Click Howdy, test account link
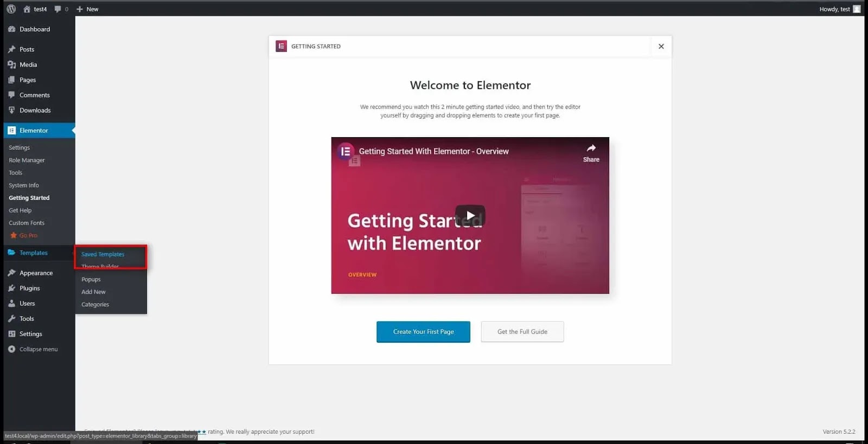Viewport: 868px width, 444px height. click(x=834, y=9)
